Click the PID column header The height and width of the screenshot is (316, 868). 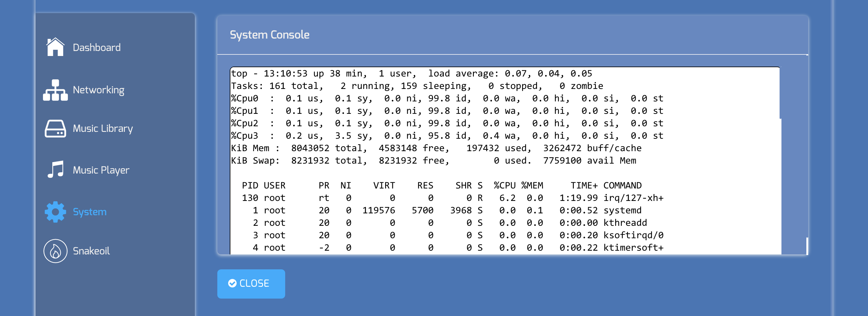250,185
